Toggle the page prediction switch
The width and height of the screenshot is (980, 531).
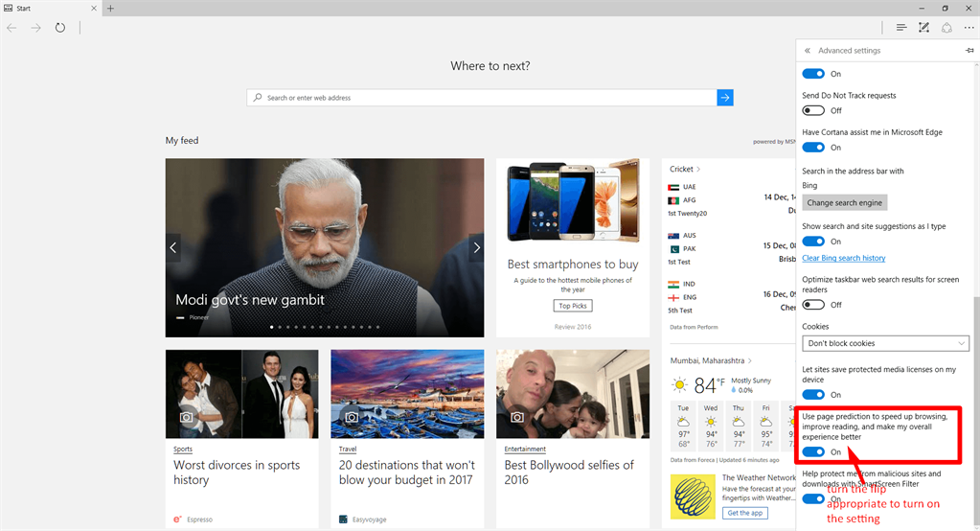813,451
